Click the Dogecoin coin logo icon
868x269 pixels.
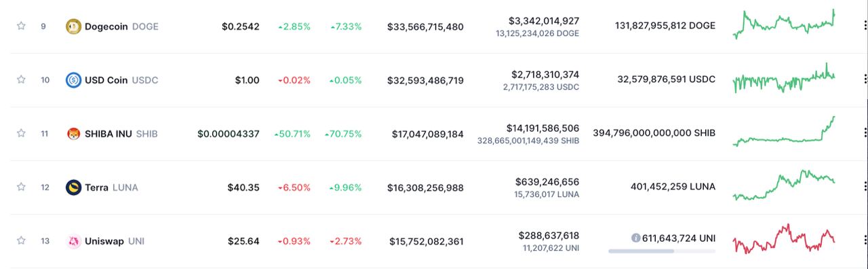click(73, 26)
